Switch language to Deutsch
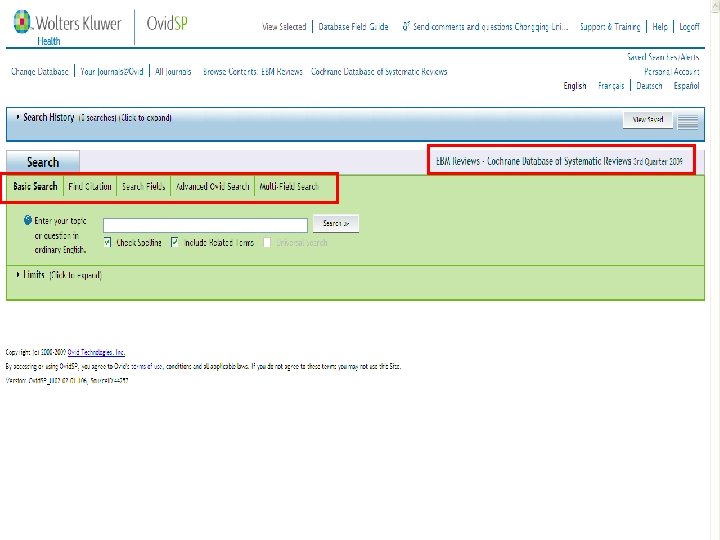Screen dimensions: 720x540 [x=649, y=86]
